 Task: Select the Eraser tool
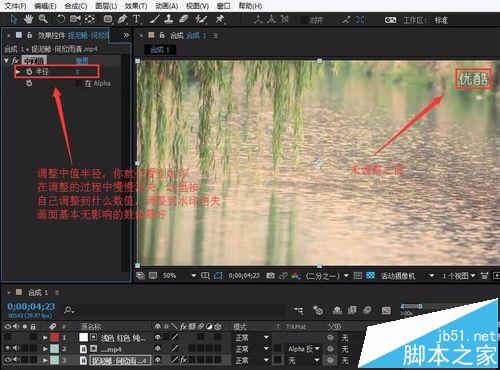(x=184, y=19)
